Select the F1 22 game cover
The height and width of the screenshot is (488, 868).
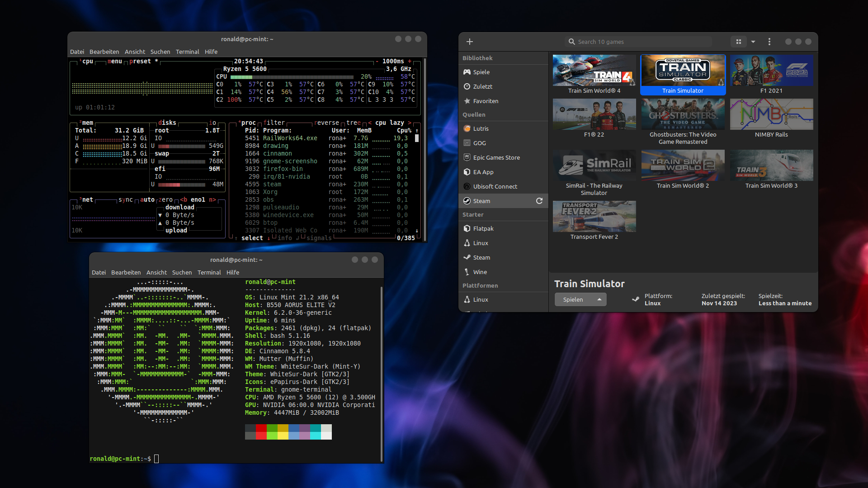pos(594,114)
